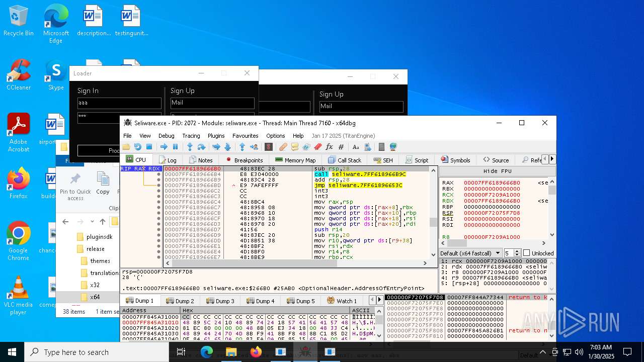Viewport: 644px width, 362px height.
Task: Open CCleaner desktop shortcut
Action: tap(19, 75)
